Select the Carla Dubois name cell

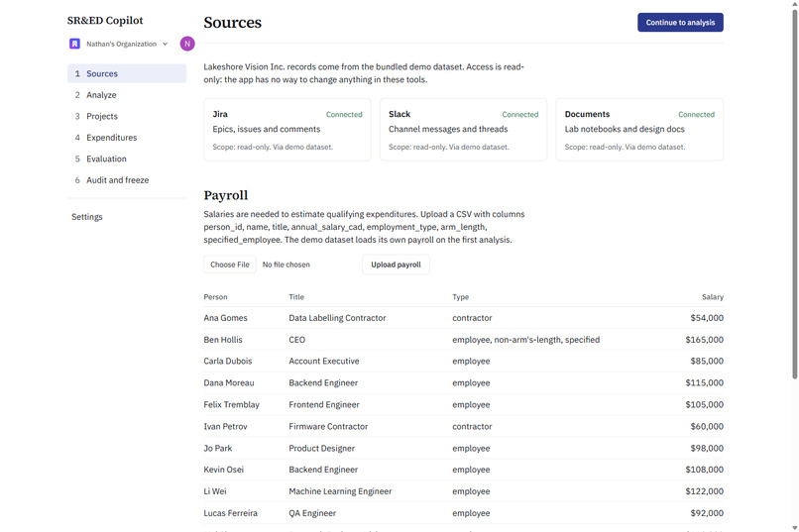(x=228, y=361)
